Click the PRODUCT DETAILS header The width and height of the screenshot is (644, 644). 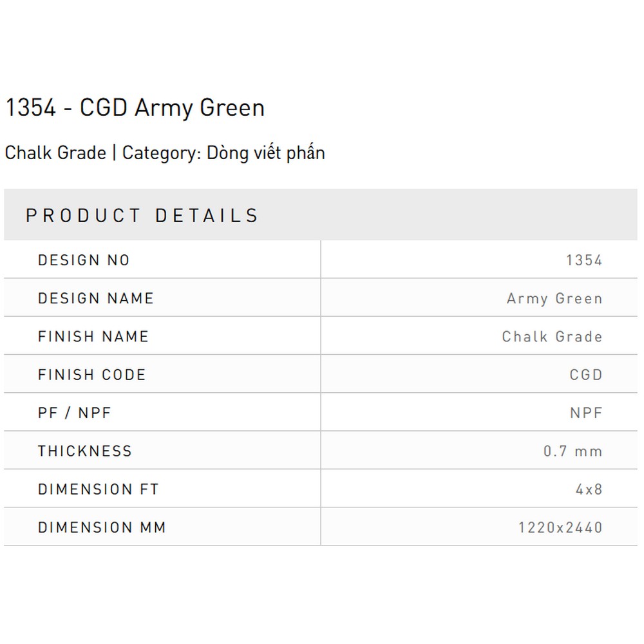[x=142, y=216]
